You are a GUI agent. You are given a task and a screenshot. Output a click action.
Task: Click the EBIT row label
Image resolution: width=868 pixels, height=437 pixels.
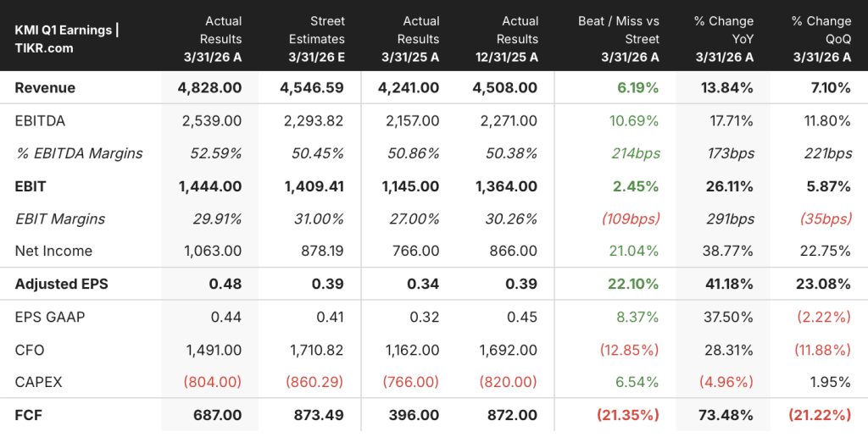(x=31, y=186)
